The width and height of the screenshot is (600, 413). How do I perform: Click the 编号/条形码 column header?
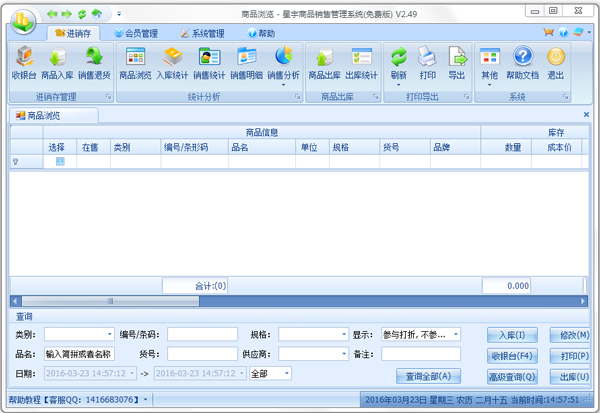point(194,147)
